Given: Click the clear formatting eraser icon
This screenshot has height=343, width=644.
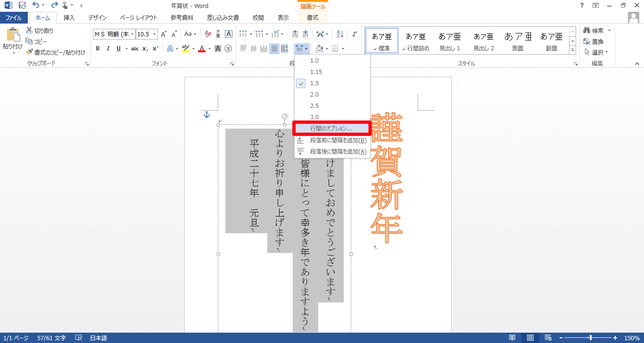Looking at the screenshot, I should pyautogui.click(x=208, y=34).
